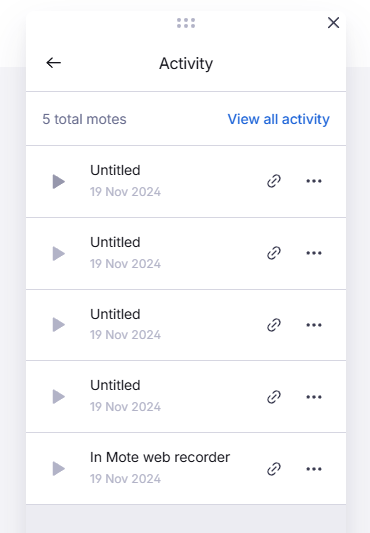
Task: Copy link for the fourth Untitled mote
Action: coord(274,397)
